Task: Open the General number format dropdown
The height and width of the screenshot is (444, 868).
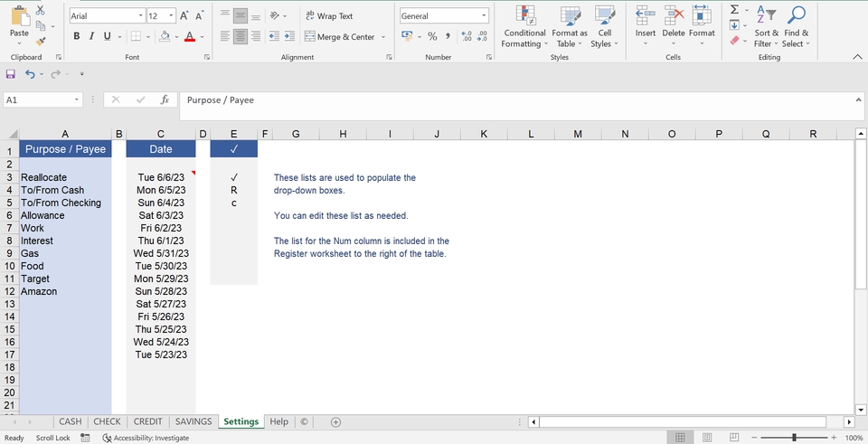Action: coord(484,16)
